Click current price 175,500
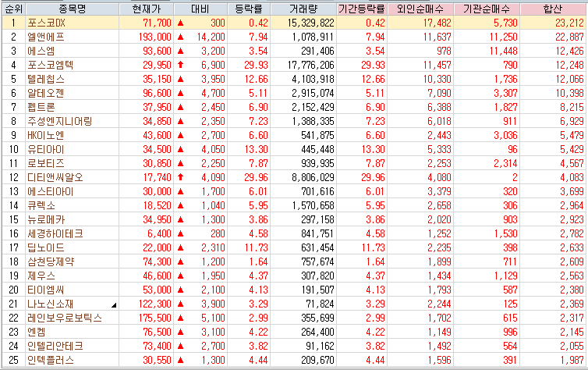The width and height of the screenshot is (588, 370). pyautogui.click(x=155, y=318)
